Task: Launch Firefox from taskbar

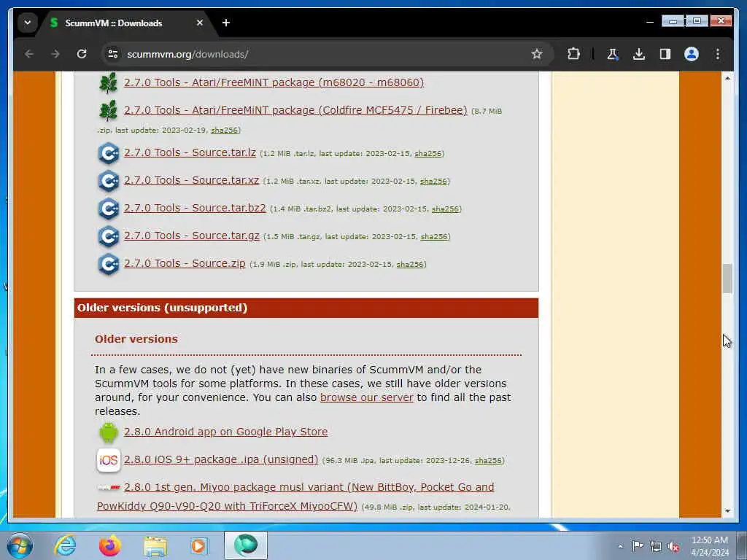Action: pos(110,545)
